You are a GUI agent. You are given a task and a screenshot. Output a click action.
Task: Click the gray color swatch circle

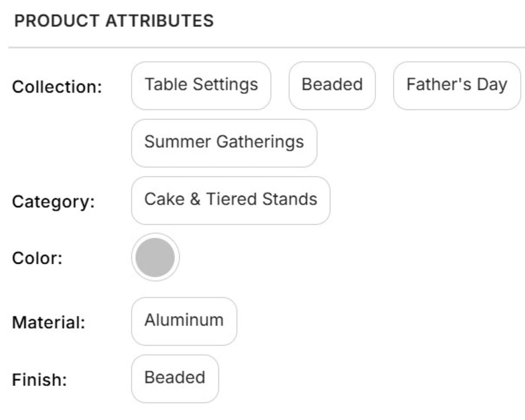[x=155, y=257]
